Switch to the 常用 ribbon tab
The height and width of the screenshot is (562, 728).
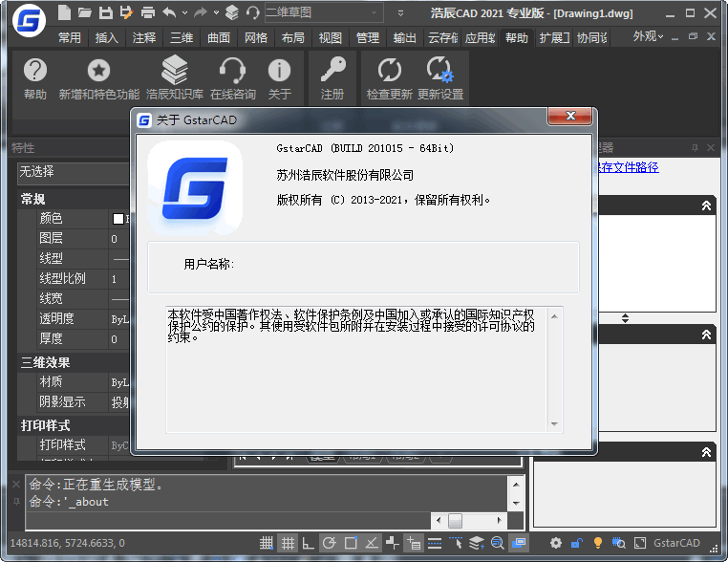70,37
